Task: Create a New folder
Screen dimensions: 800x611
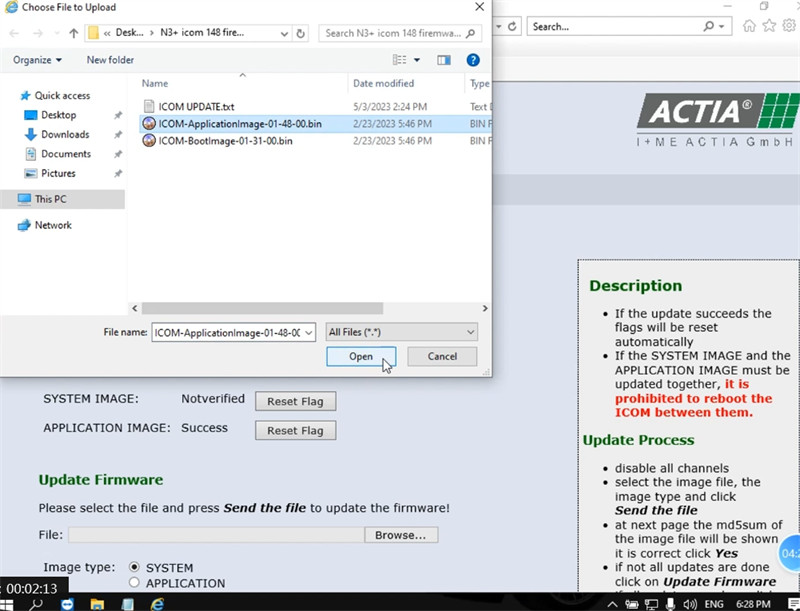Action: pos(110,60)
